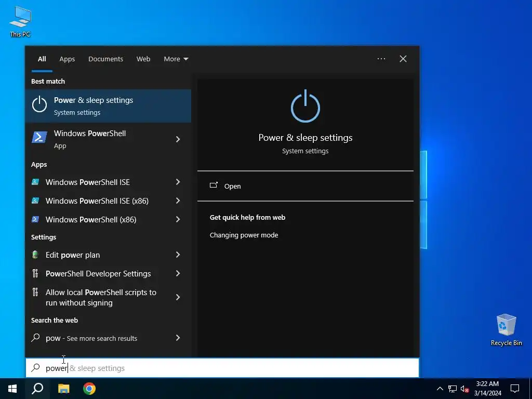This screenshot has height=399, width=532.
Task: Click into the search box containing power
Action: point(222,368)
